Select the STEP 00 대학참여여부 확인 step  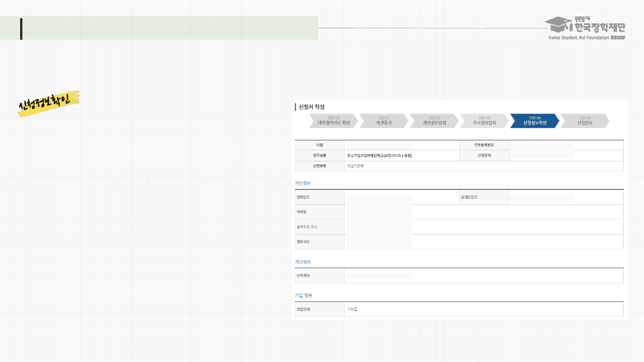click(333, 121)
